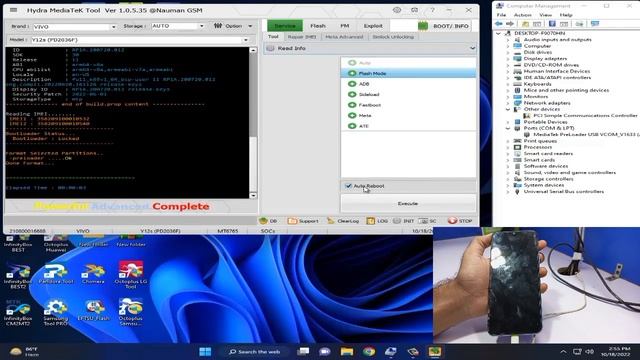640x360 pixels.
Task: Open the Meta Advanced sub-tab
Action: (344, 37)
